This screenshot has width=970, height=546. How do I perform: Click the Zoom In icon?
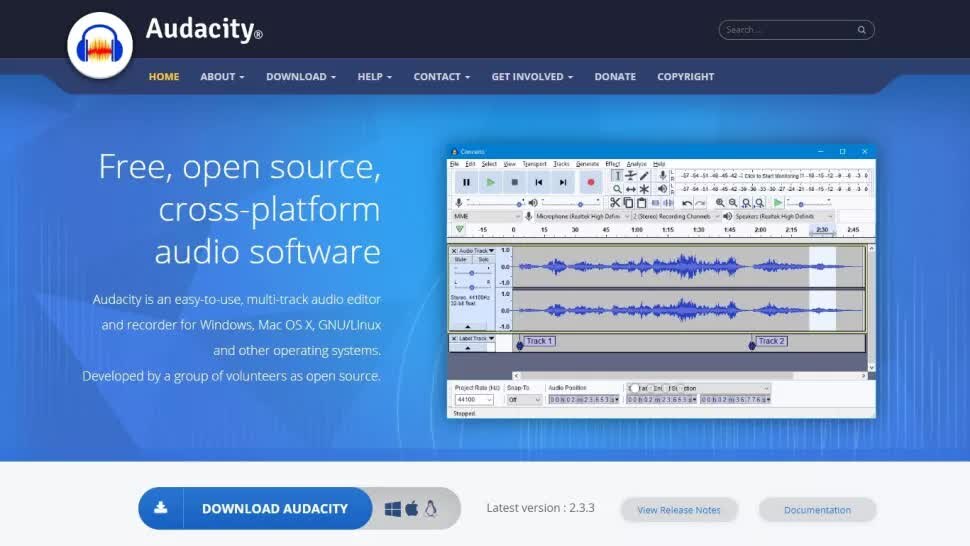click(x=719, y=203)
